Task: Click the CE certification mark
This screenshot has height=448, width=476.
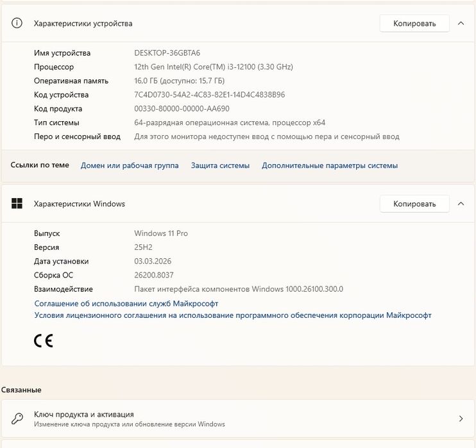Action: [x=44, y=340]
